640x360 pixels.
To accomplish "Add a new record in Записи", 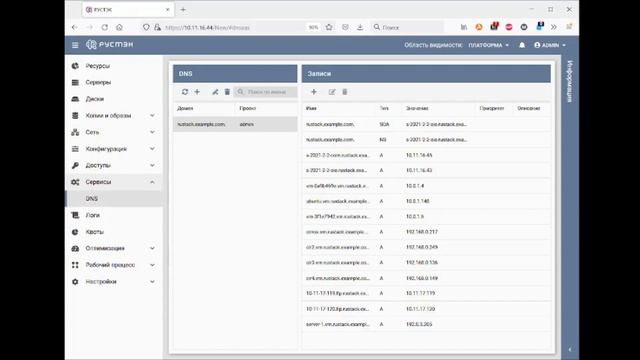I will point(314,92).
